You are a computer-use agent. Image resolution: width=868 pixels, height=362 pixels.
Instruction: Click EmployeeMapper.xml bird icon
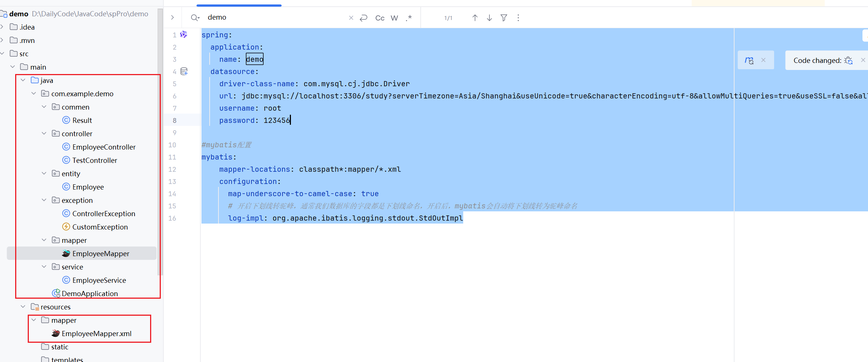pyautogui.click(x=56, y=333)
